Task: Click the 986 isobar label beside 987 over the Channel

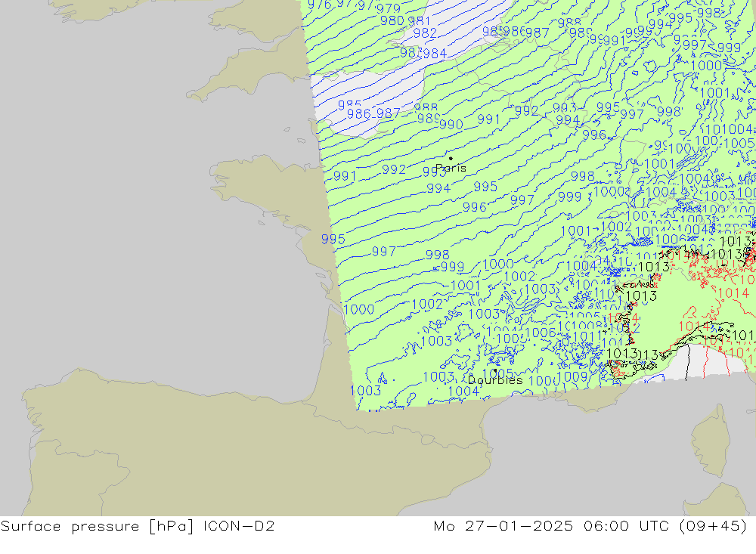Action: pos(359,114)
